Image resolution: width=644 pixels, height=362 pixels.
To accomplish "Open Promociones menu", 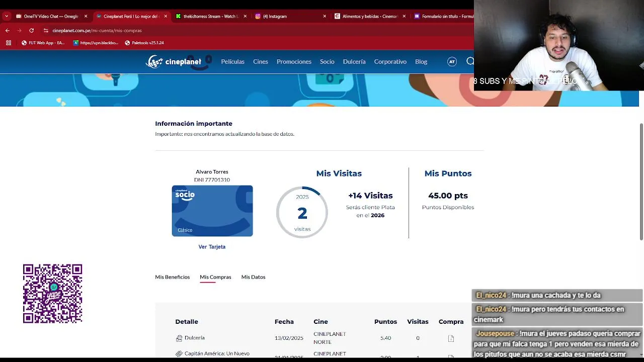I will pyautogui.click(x=294, y=61).
